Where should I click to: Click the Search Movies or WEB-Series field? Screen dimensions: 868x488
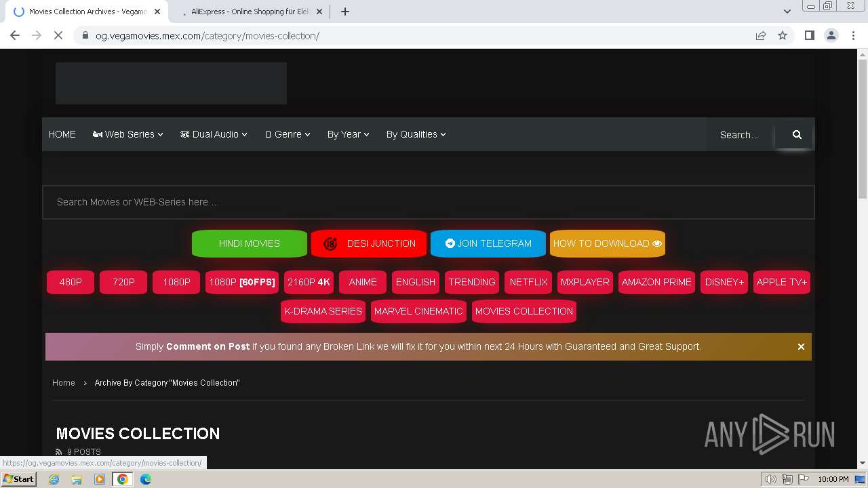coord(429,202)
